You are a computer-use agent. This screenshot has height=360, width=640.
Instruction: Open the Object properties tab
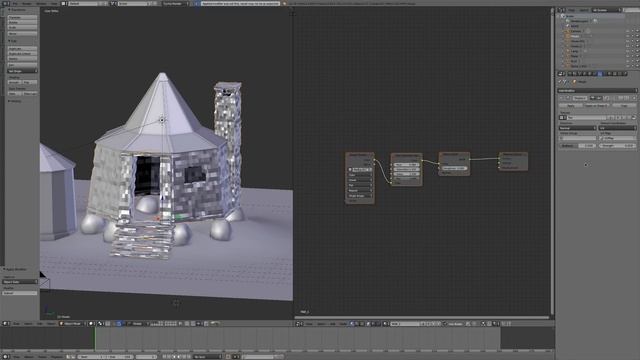(x=589, y=74)
